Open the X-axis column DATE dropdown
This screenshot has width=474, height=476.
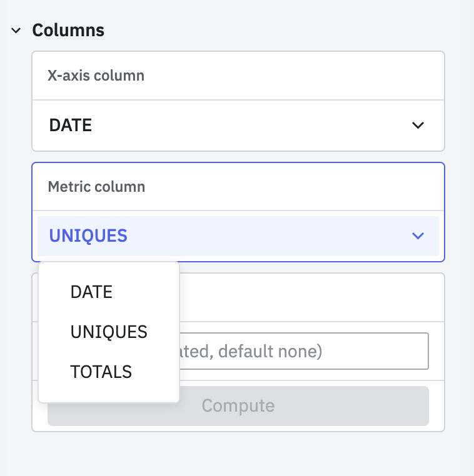[x=238, y=126]
